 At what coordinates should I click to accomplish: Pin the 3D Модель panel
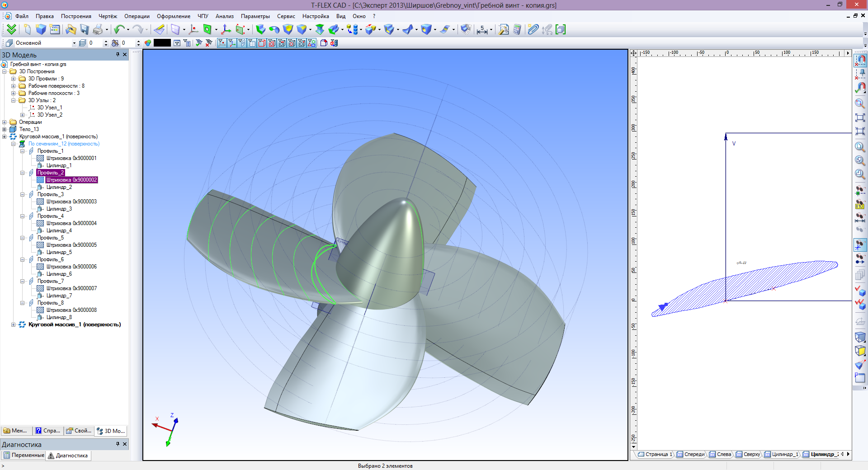click(x=118, y=55)
